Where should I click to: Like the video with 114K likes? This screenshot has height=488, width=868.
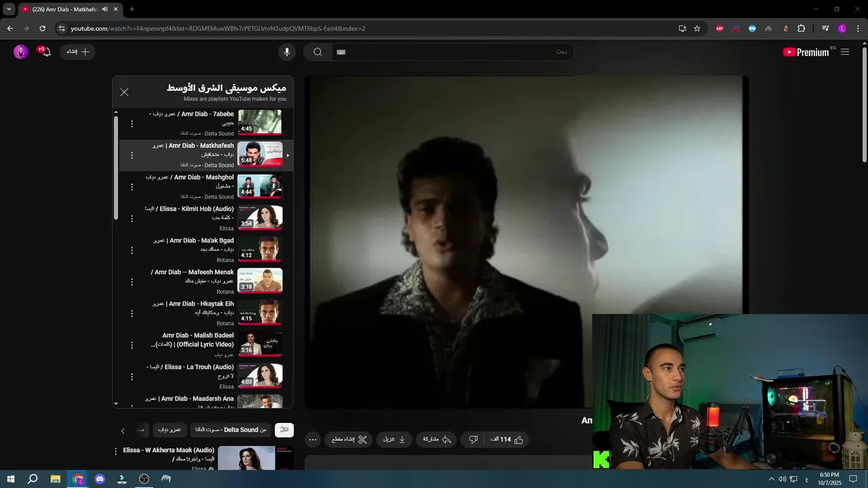pos(507,440)
